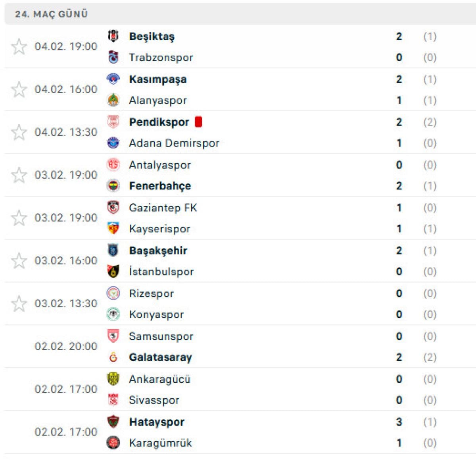Click Hatayspor's final score of 3

[x=399, y=422]
